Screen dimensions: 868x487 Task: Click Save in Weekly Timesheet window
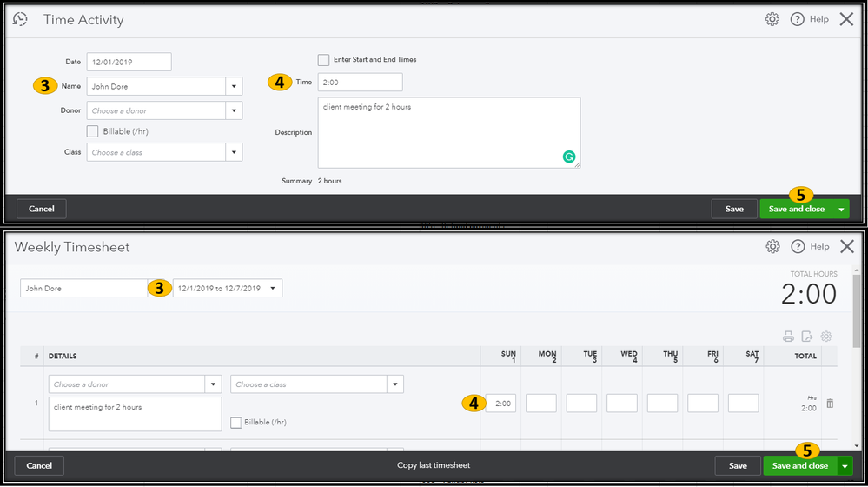pyautogui.click(x=738, y=465)
